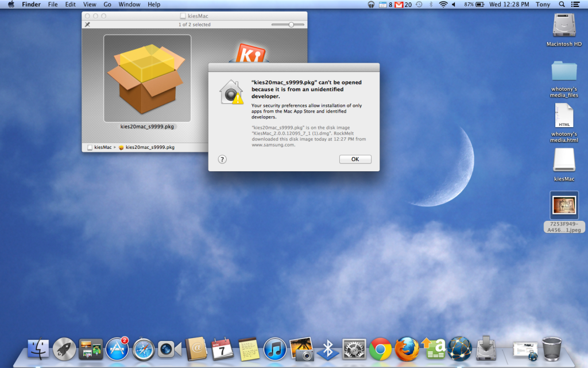This screenshot has width=588, height=368.
Task: Open the Edit menu
Action: click(70, 5)
